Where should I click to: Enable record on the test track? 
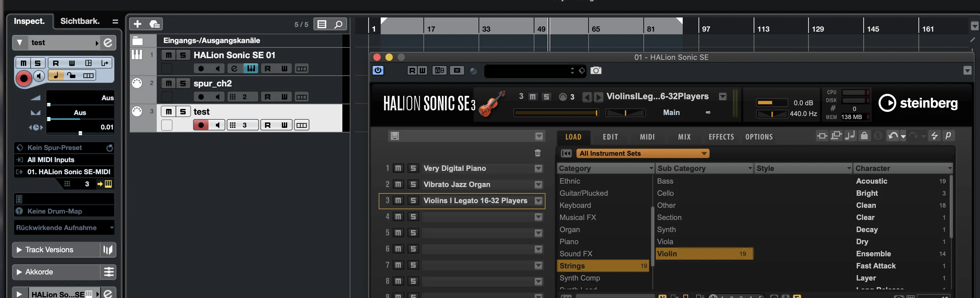click(201, 125)
